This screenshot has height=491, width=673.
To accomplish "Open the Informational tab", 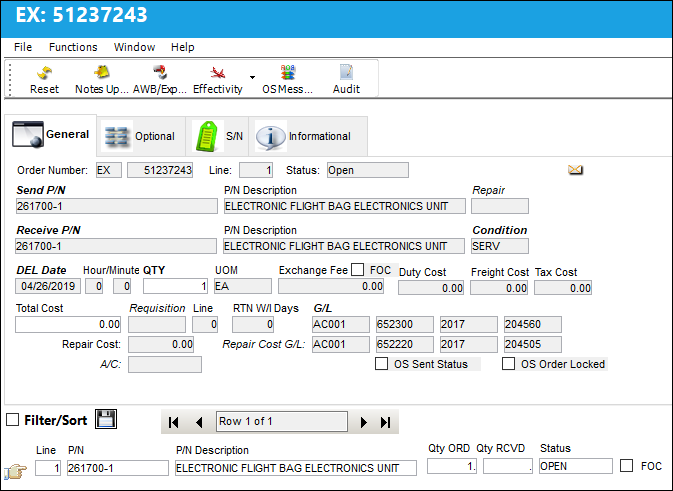I will click(308, 136).
